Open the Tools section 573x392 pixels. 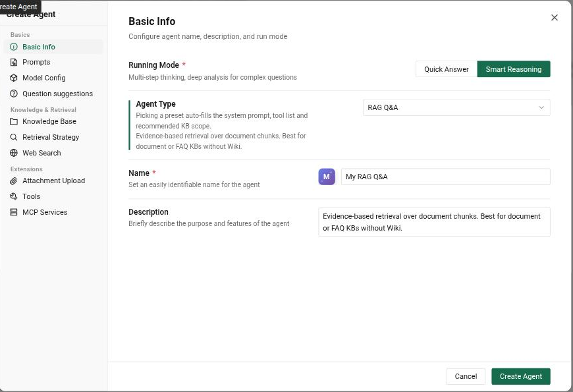coord(53,196)
